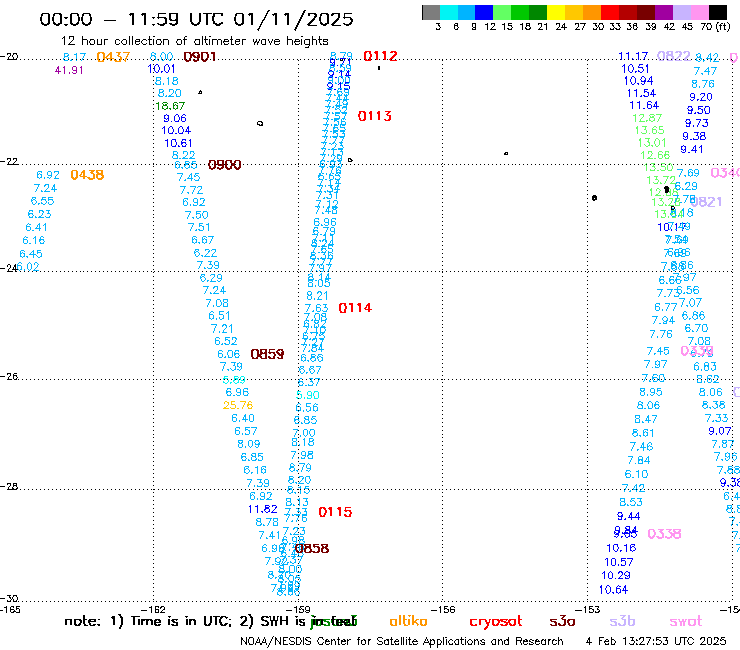740x650 pixels.
Task: Click the wave height value 8.95
Action: 651,392
